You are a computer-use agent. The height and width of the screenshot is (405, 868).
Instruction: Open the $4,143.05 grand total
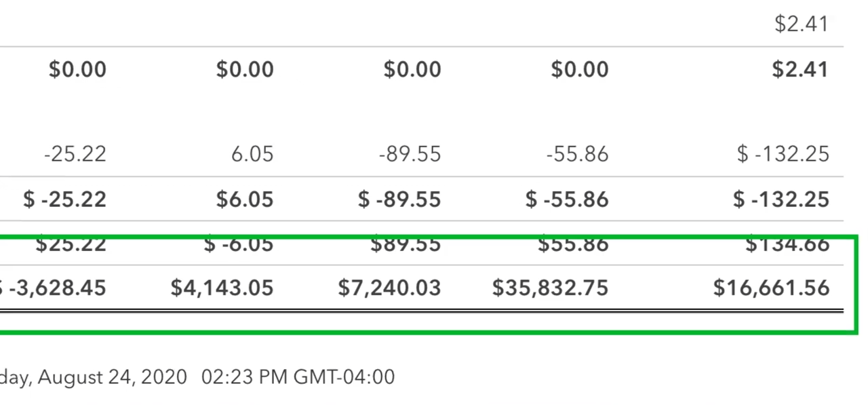point(222,288)
